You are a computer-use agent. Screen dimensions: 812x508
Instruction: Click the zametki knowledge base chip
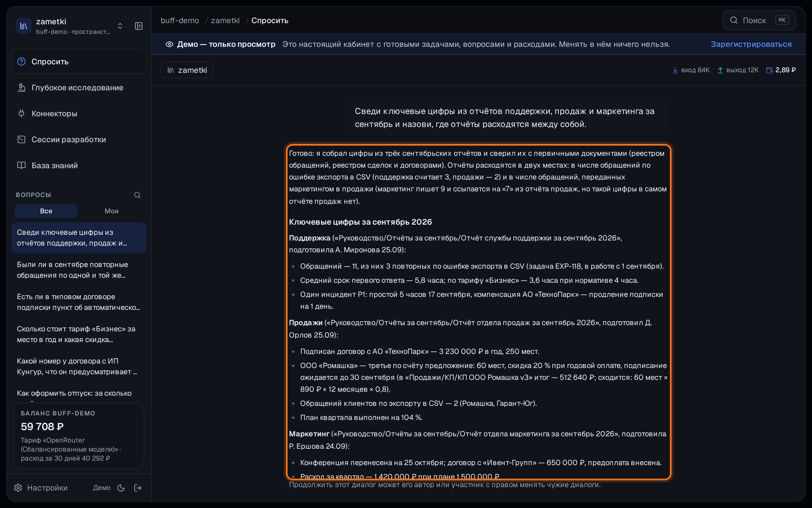click(187, 70)
